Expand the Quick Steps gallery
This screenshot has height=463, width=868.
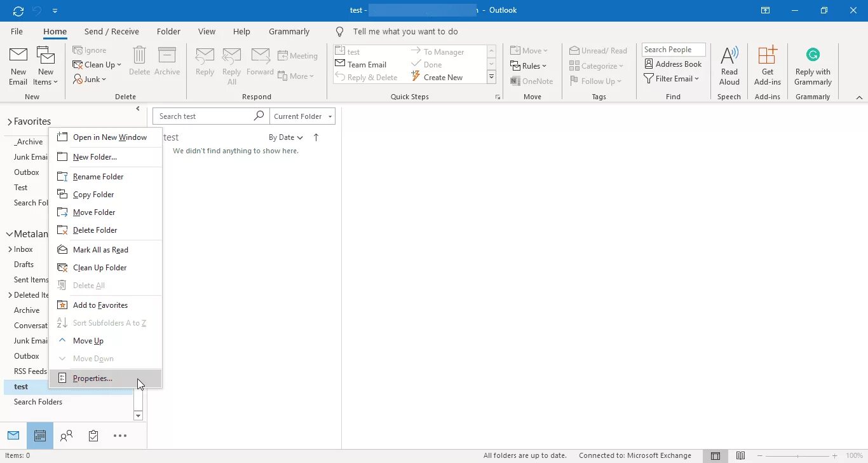[x=491, y=77]
